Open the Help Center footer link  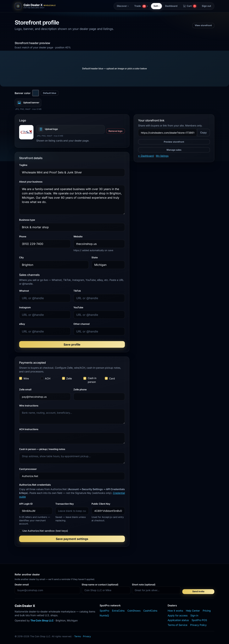pos(193,611)
